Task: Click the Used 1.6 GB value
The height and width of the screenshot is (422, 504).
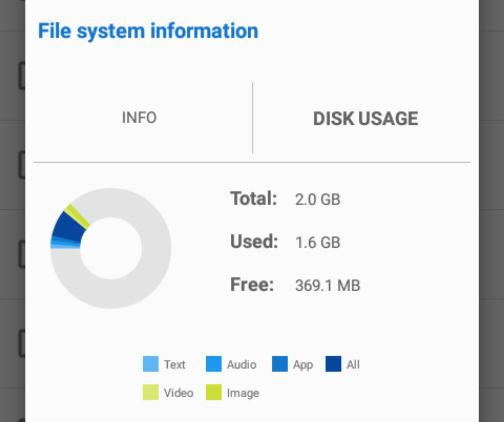Action: (317, 242)
